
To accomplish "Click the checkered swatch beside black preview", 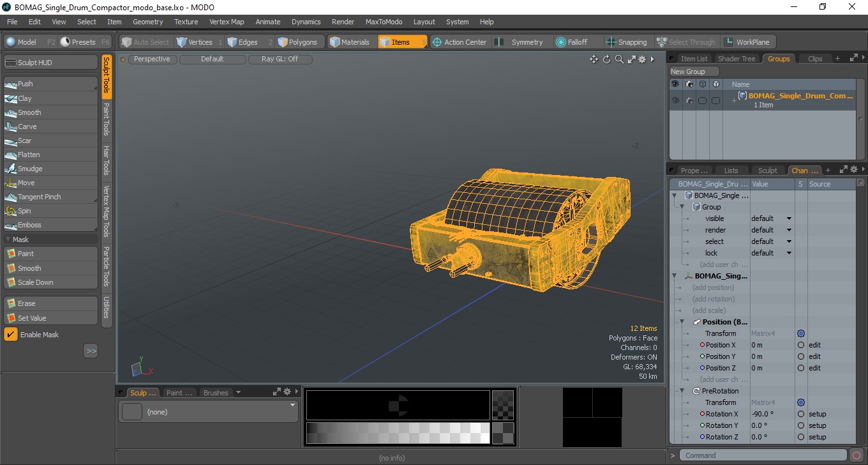I will [x=503, y=405].
